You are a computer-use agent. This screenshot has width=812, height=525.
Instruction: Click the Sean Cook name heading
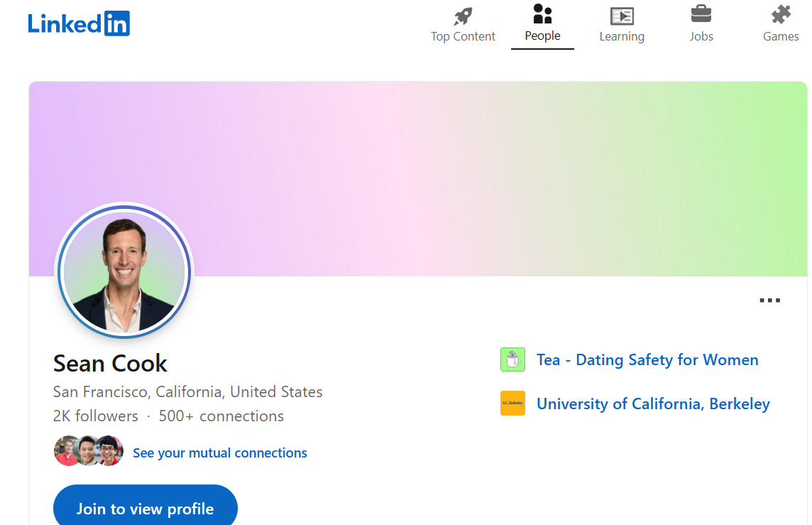(110, 363)
